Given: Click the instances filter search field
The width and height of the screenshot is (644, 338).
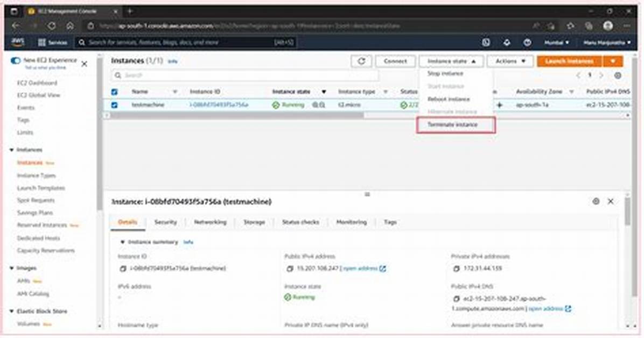Looking at the screenshot, I should pyautogui.click(x=245, y=75).
